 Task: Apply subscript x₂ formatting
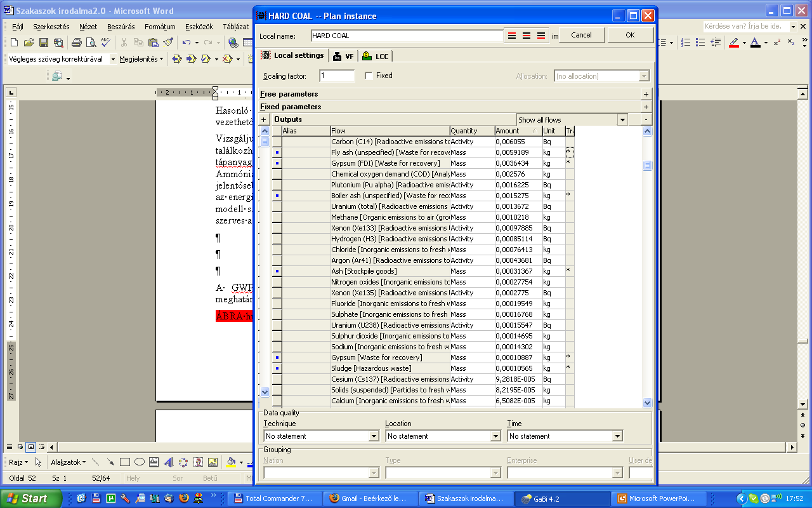click(791, 43)
